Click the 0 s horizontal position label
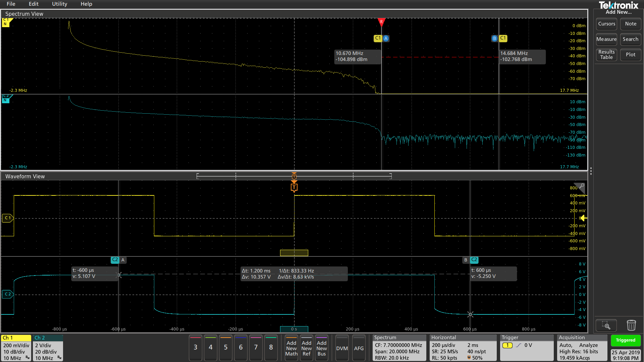 pyautogui.click(x=294, y=329)
